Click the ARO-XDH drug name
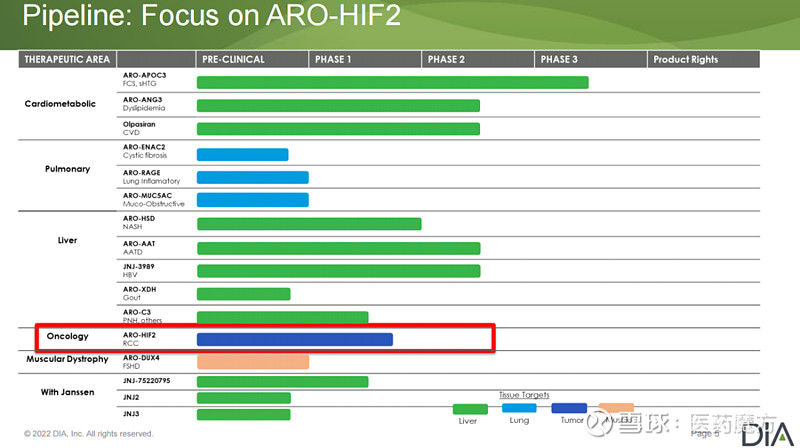The width and height of the screenshot is (800, 448). [x=139, y=289]
